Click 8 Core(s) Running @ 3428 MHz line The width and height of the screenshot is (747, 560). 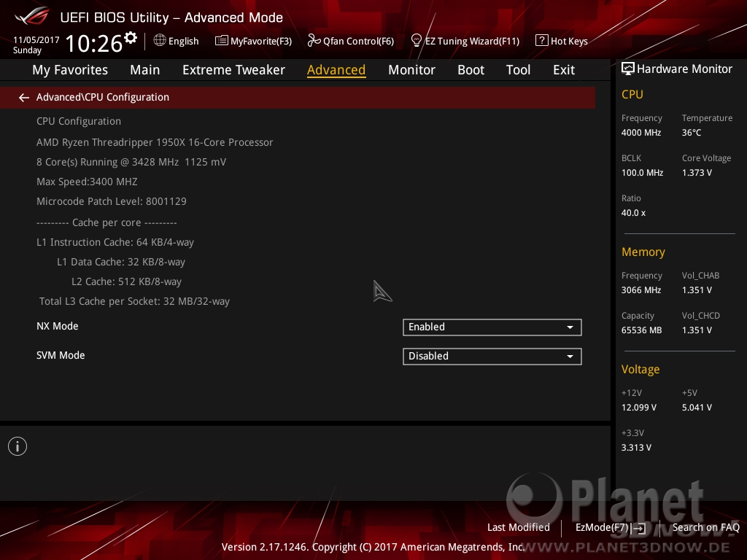(x=131, y=162)
